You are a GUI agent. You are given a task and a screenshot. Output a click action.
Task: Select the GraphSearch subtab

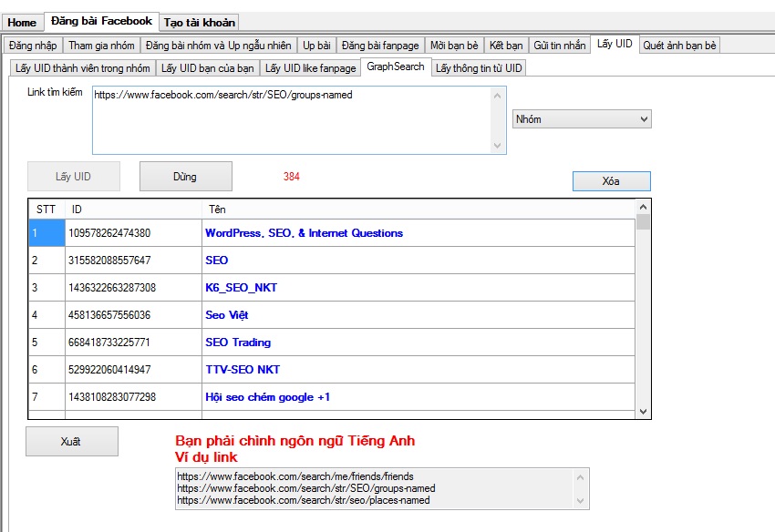396,66
